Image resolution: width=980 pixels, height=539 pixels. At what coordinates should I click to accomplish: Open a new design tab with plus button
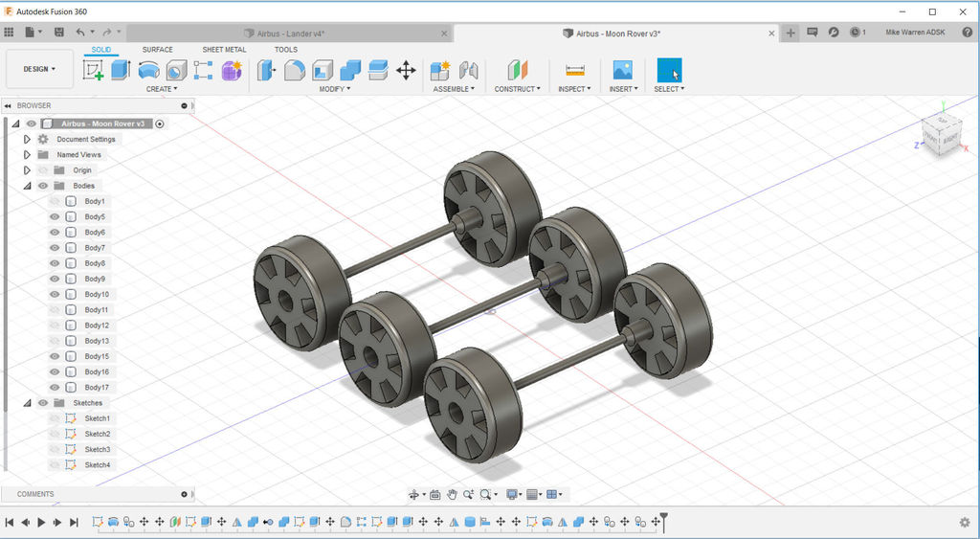(791, 33)
